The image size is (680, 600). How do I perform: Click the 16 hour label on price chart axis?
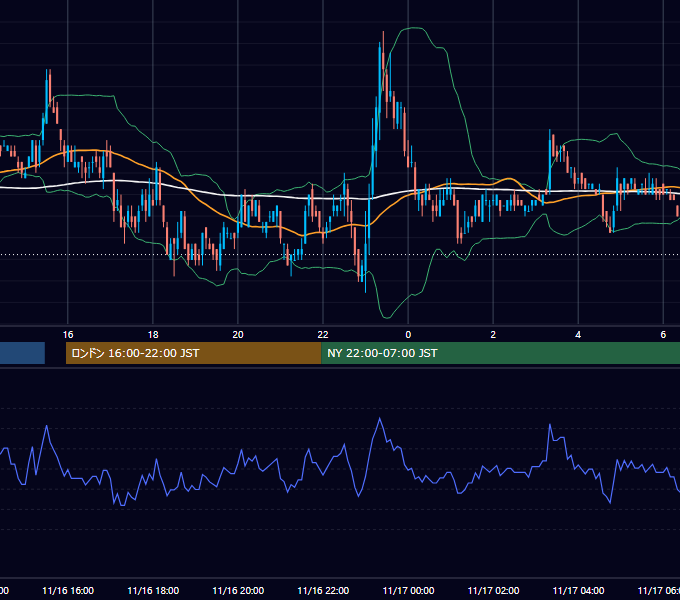click(68, 335)
